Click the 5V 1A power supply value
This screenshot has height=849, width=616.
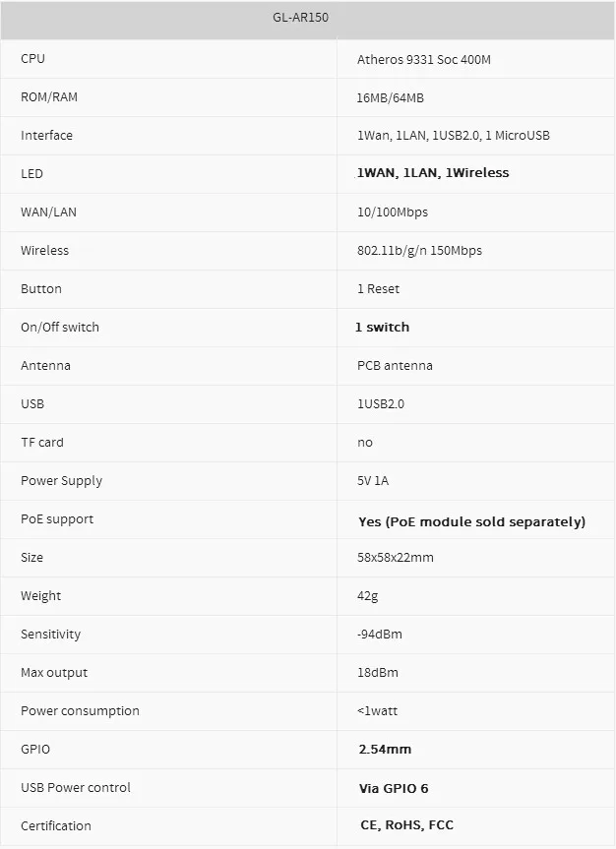click(x=373, y=481)
